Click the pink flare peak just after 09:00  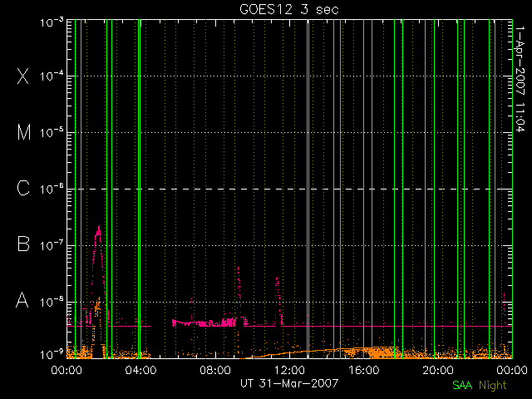pyautogui.click(x=239, y=268)
